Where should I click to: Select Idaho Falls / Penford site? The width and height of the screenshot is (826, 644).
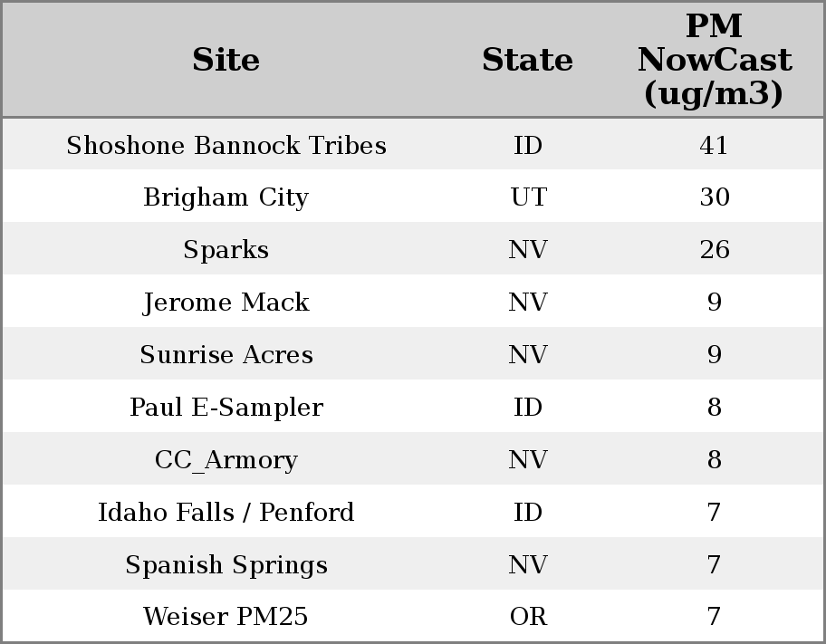(226, 513)
